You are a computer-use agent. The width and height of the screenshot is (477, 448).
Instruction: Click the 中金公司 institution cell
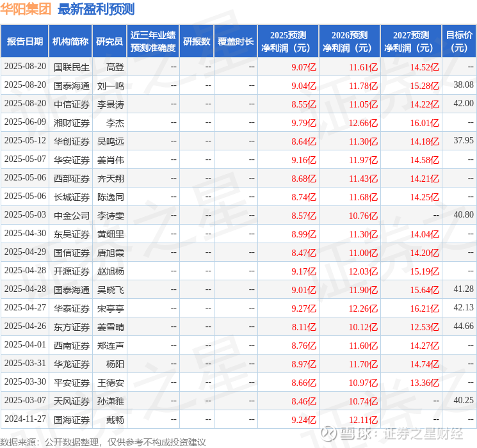72,216
